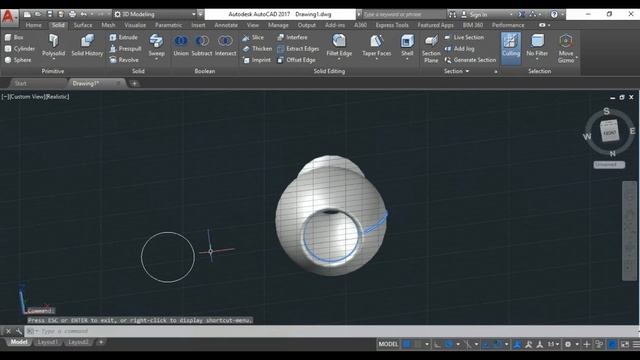The height and width of the screenshot is (360, 640).
Task: Toggle ortho mode in status bar
Action: 437,344
